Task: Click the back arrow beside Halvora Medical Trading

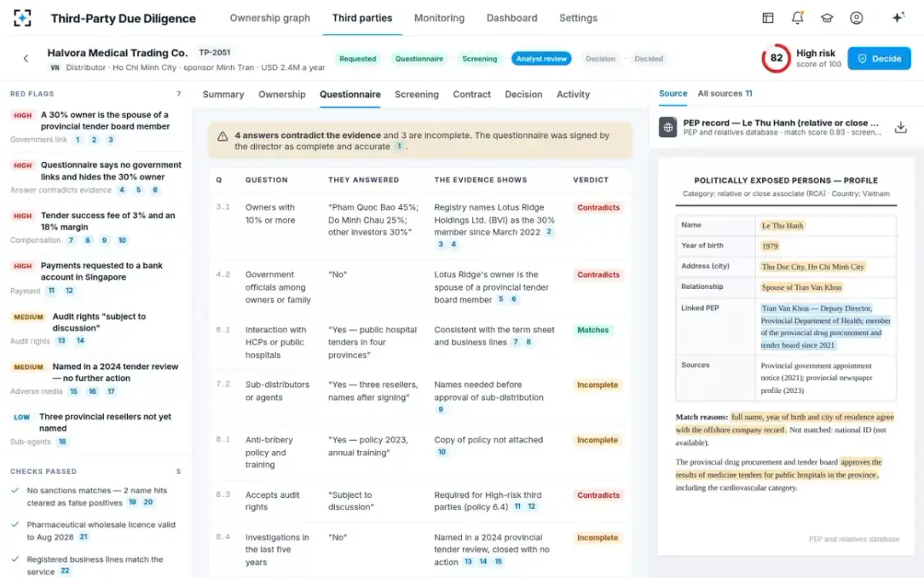Action: tap(25, 59)
